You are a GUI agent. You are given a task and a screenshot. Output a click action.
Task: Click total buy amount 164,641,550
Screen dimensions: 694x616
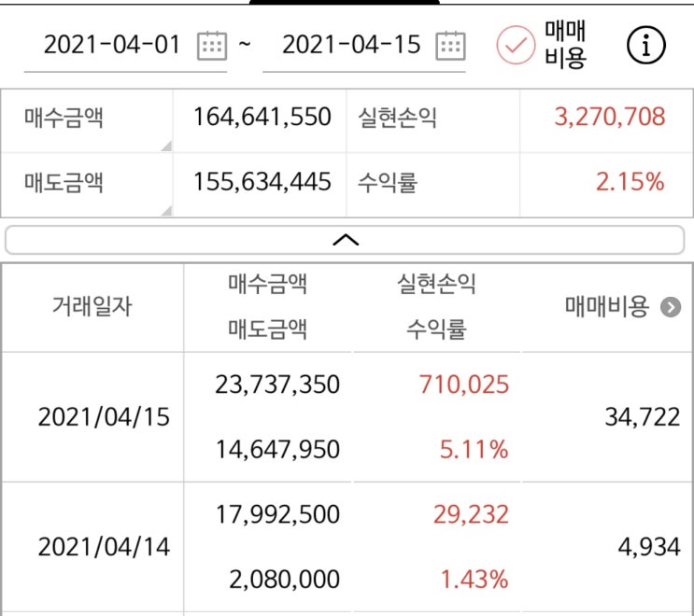[262, 118]
